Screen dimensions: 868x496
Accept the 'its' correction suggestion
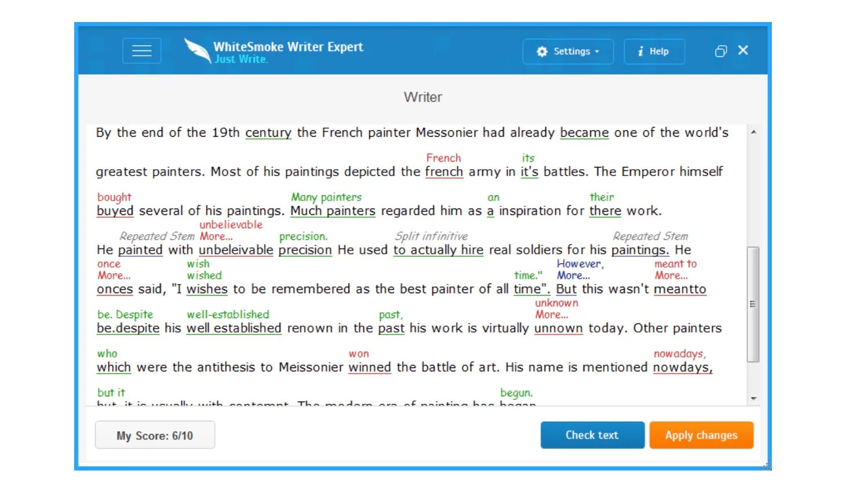pyautogui.click(x=528, y=158)
